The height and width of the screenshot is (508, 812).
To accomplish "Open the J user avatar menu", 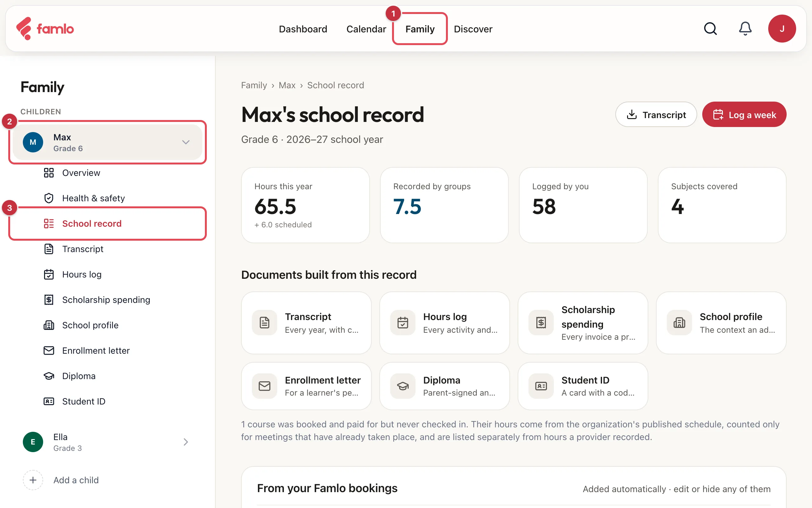I will (782, 29).
